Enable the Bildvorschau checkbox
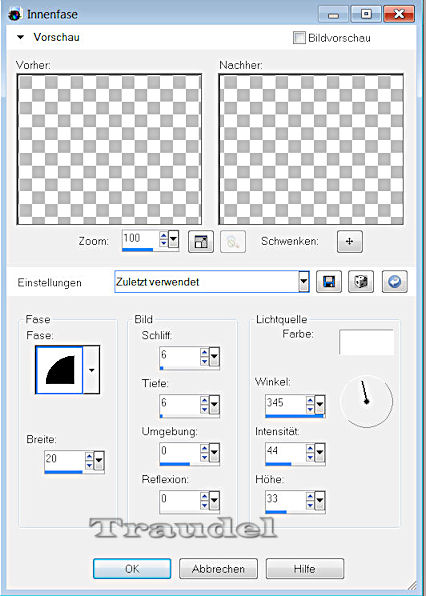426x596 pixels. pyautogui.click(x=299, y=38)
